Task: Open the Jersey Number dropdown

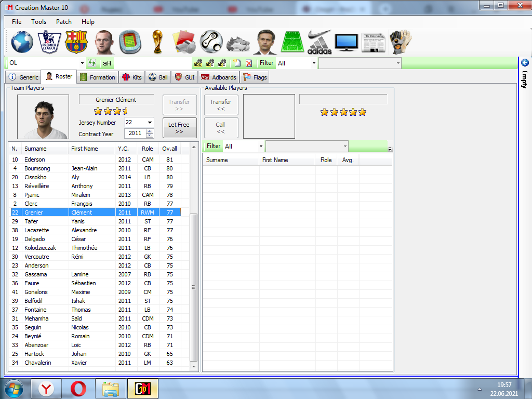Action: [x=150, y=123]
